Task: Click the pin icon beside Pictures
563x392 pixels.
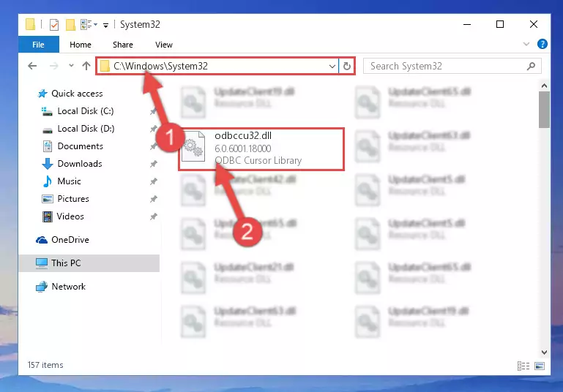Action: (153, 199)
